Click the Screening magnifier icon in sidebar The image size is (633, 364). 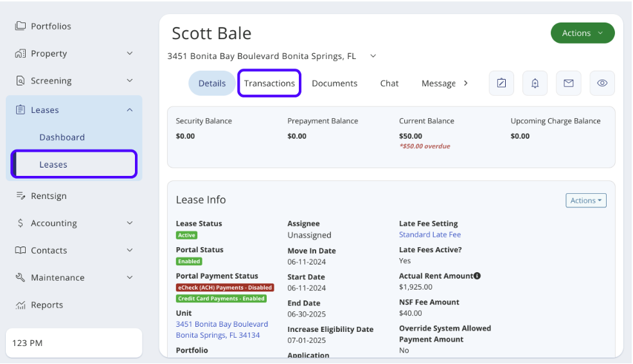coord(20,81)
